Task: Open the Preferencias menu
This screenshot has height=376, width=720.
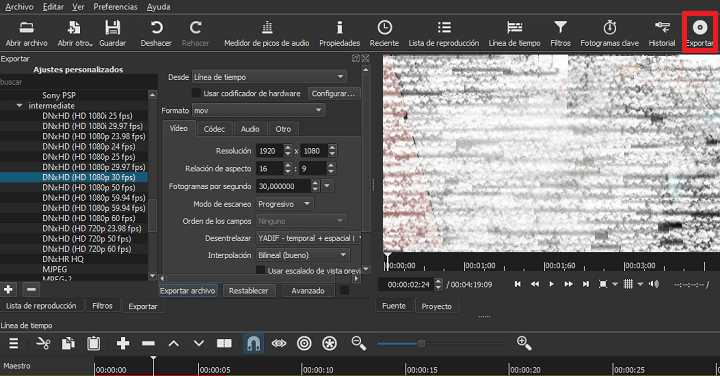Action: tap(115, 7)
